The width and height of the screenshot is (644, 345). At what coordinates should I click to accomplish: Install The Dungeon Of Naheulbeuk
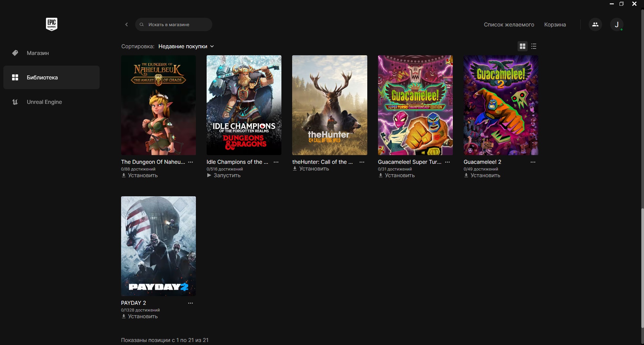pos(140,175)
